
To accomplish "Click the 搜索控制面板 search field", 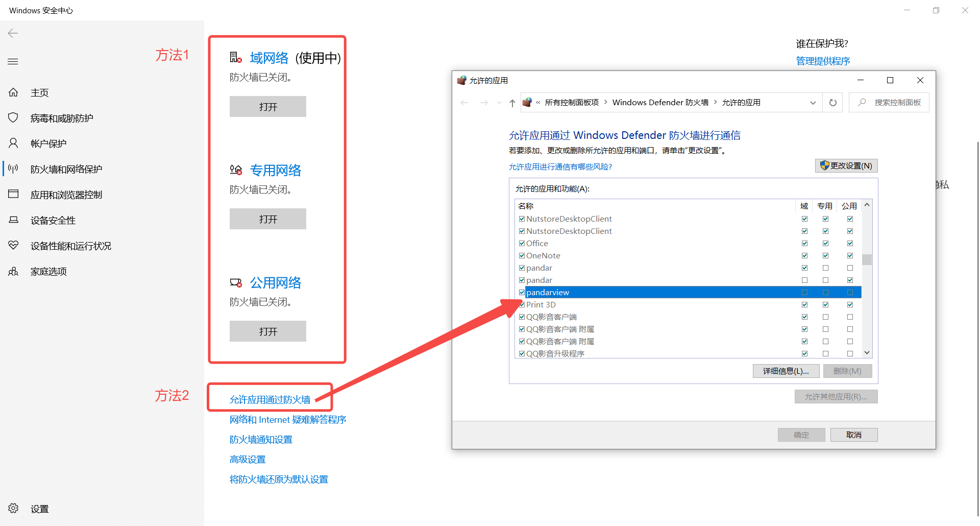I will pyautogui.click(x=889, y=103).
